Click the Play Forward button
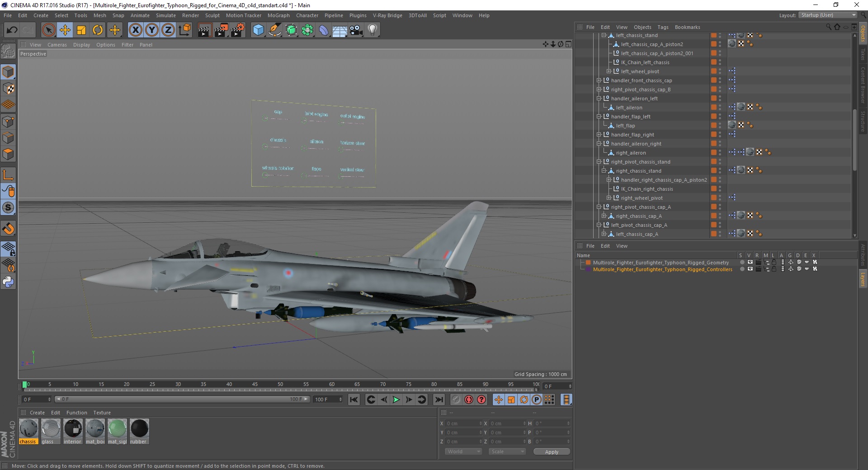868x470 pixels. pyautogui.click(x=396, y=399)
